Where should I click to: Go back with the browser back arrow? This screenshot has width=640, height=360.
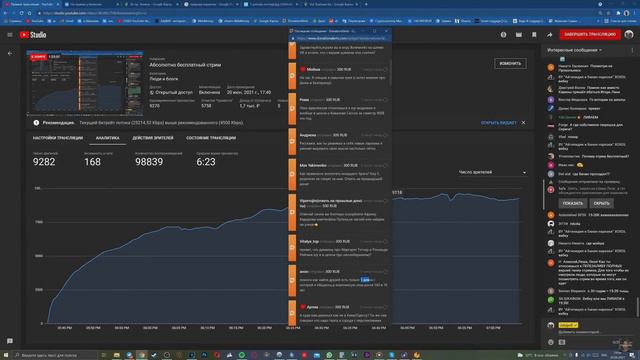point(5,13)
